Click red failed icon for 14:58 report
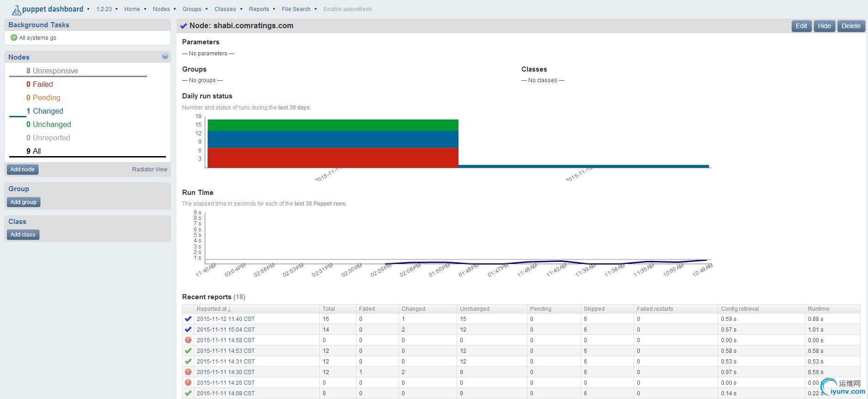The width and height of the screenshot is (868, 399). 188,340
